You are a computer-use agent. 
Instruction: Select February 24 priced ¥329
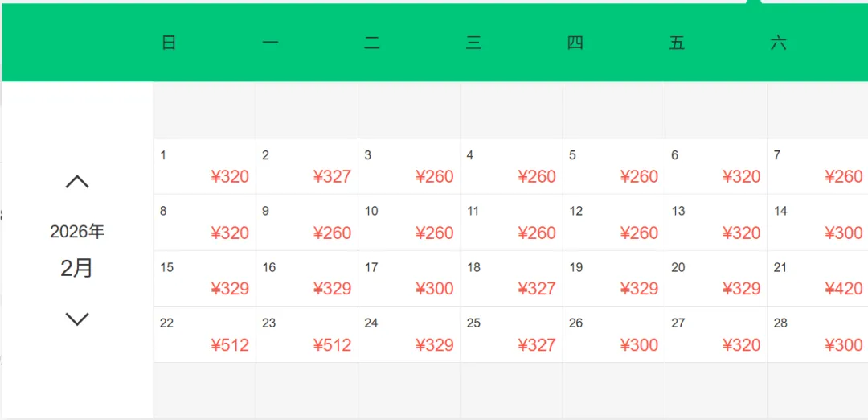(x=409, y=335)
